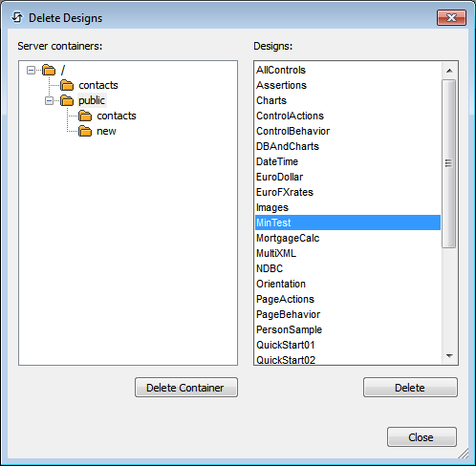Click the top-level contacts folder icon
The height and width of the screenshot is (466, 476).
[67, 85]
